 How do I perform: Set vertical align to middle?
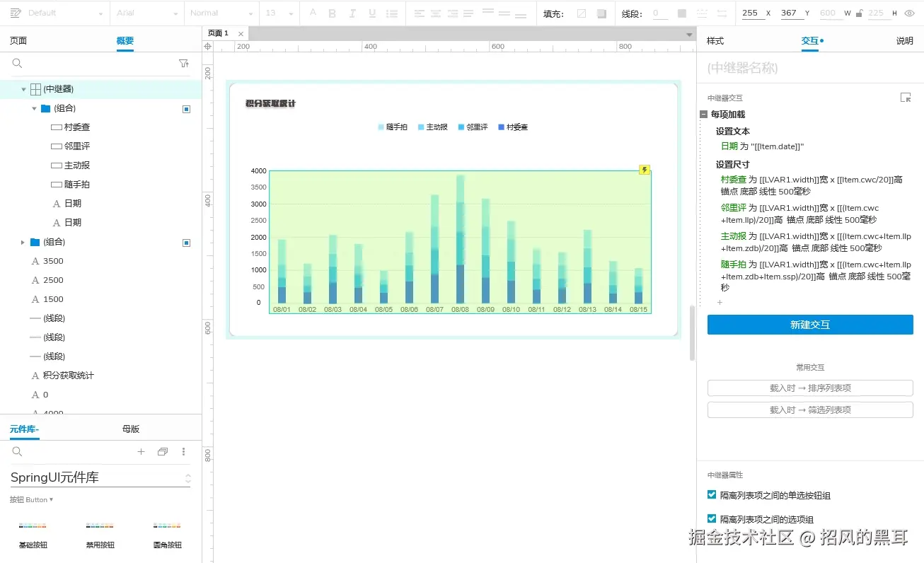point(504,13)
